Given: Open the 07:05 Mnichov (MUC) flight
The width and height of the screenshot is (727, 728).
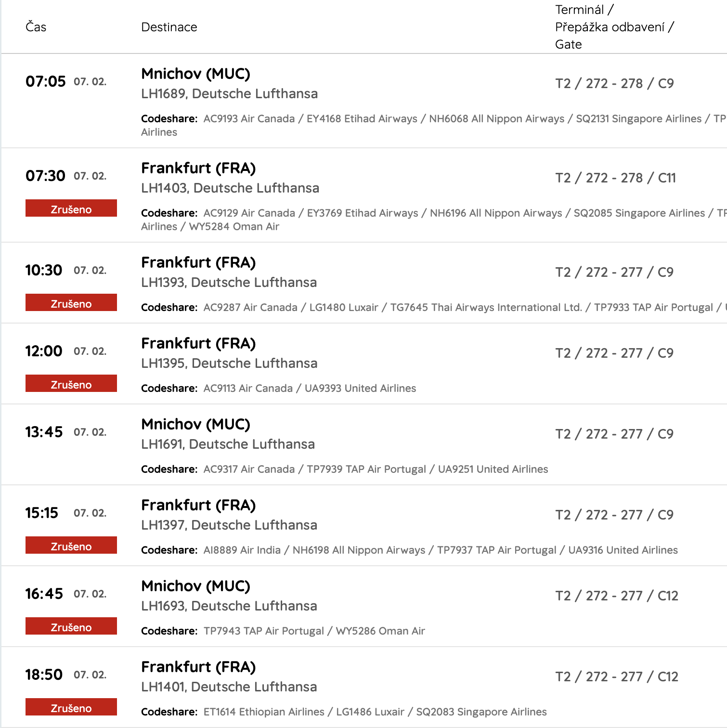Looking at the screenshot, I should click(x=195, y=74).
